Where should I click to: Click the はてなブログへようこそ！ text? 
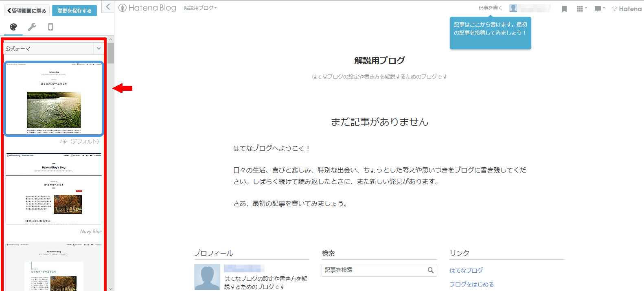[272, 148]
